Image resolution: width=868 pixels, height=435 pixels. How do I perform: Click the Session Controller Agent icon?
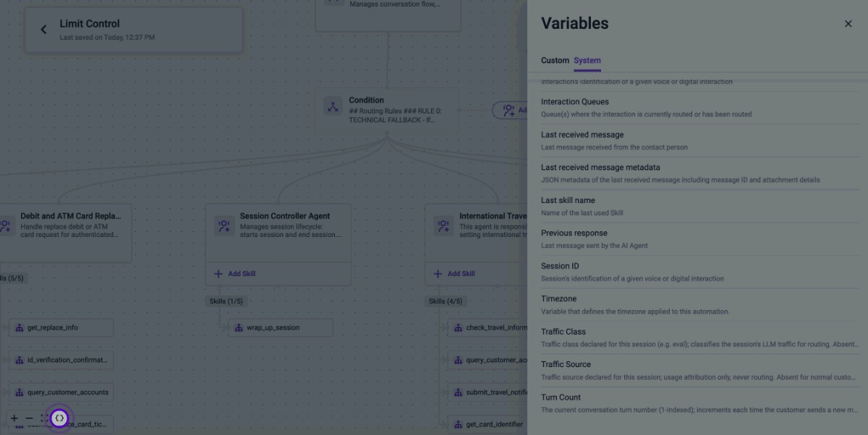pos(224,225)
